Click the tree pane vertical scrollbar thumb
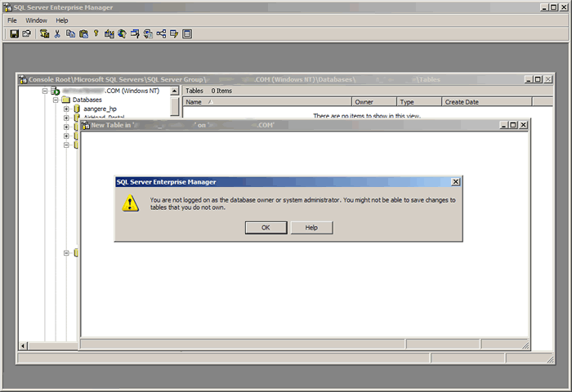Viewport: 572px width, 392px height. pyautogui.click(x=175, y=105)
